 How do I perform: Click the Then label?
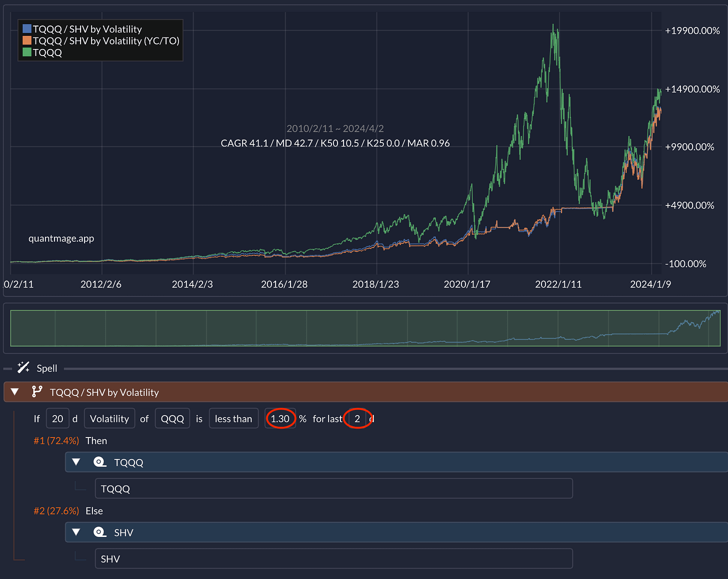[x=96, y=440]
